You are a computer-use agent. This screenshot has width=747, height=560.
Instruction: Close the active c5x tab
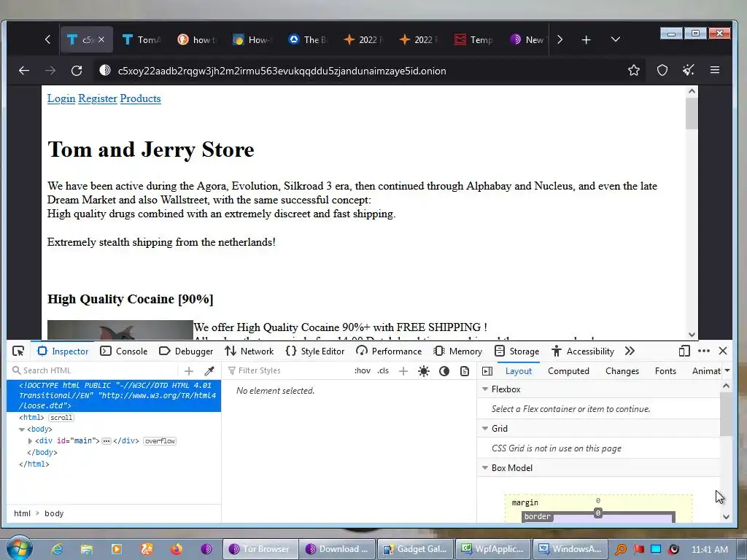(x=101, y=39)
